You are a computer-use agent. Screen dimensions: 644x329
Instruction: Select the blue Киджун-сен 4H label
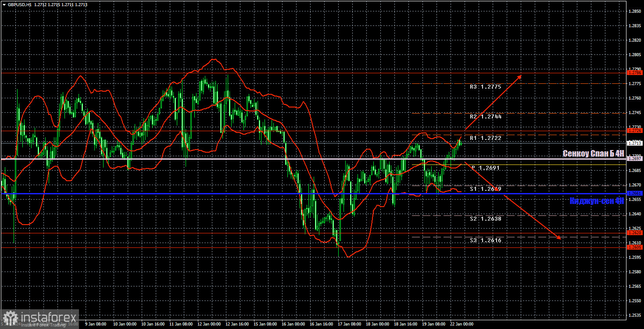(x=597, y=201)
